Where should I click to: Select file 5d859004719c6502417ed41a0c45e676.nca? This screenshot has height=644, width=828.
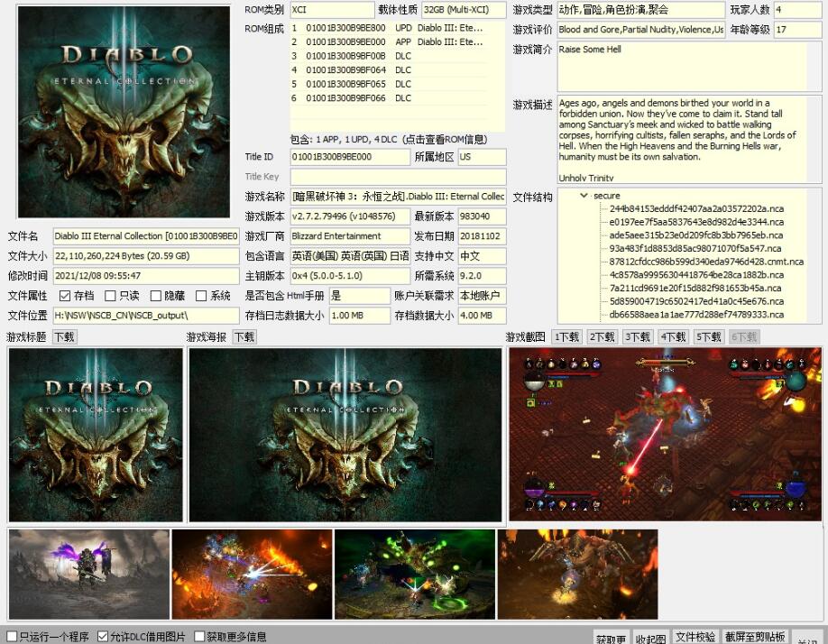(x=695, y=301)
